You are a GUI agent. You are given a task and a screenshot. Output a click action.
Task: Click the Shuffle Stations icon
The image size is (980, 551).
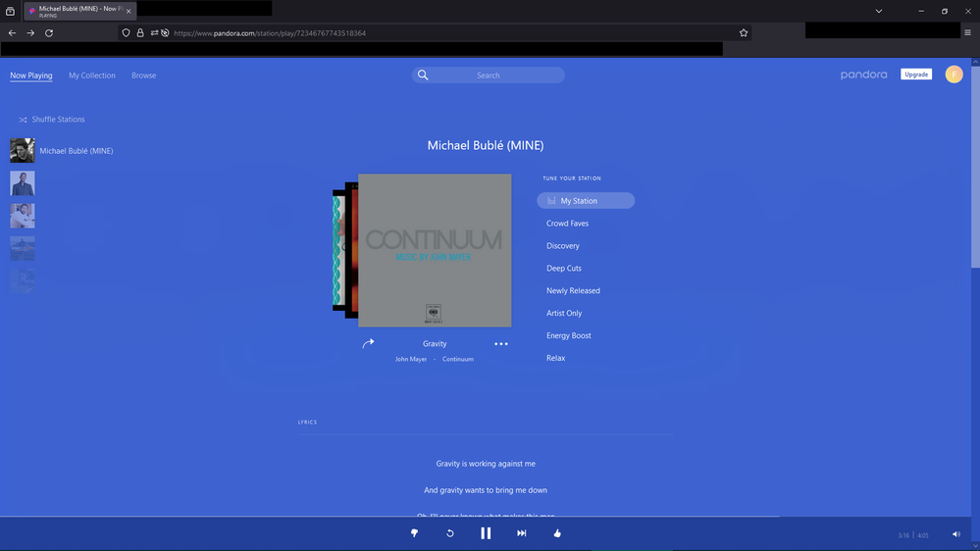click(x=23, y=120)
